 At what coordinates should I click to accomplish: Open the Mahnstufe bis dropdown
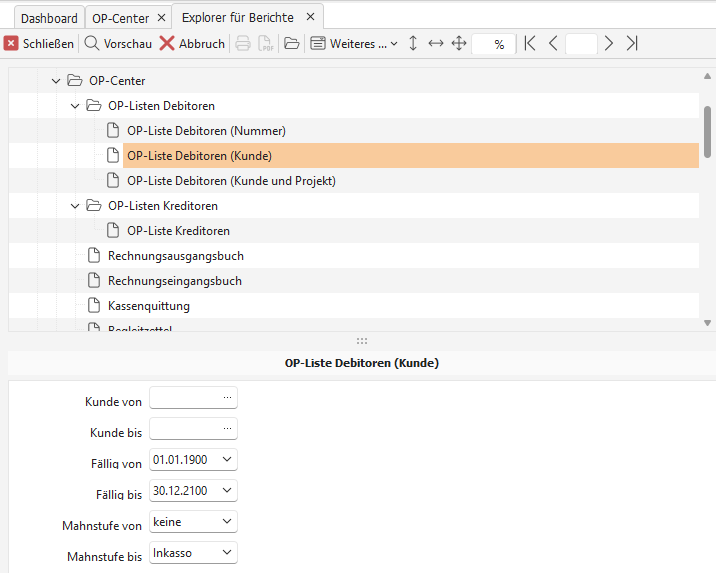tap(227, 552)
